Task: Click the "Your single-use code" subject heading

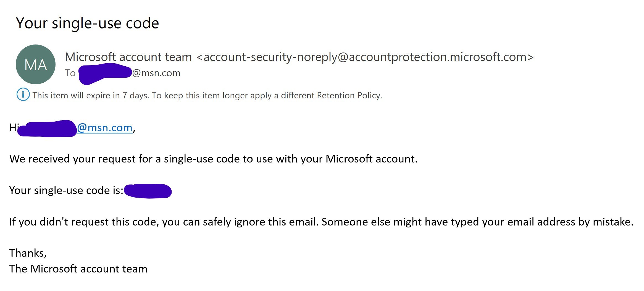Action: click(x=87, y=23)
